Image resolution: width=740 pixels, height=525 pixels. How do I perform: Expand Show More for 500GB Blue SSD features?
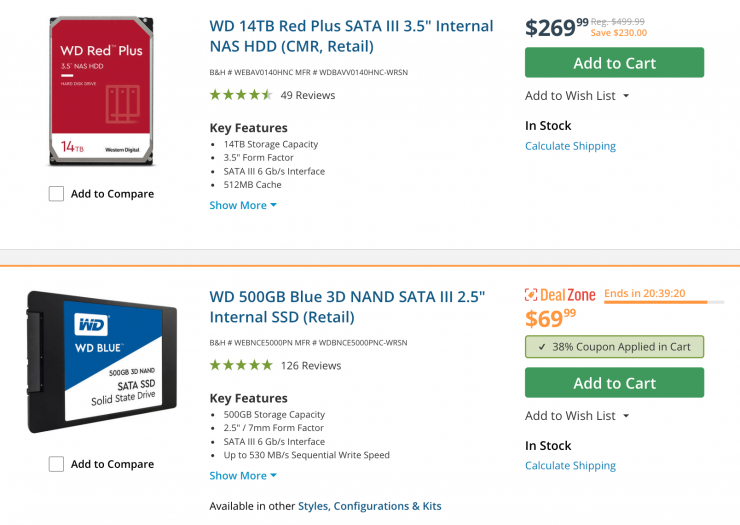tap(243, 475)
